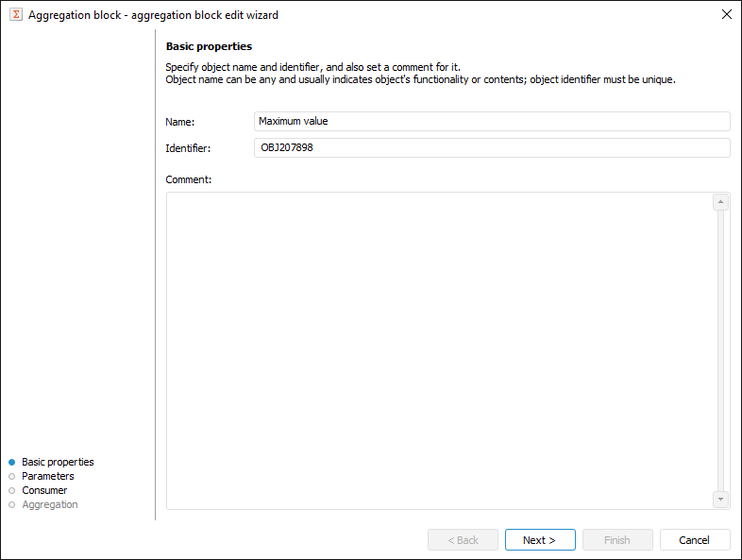Click the Finish button
This screenshot has width=742, height=560.
click(x=617, y=540)
